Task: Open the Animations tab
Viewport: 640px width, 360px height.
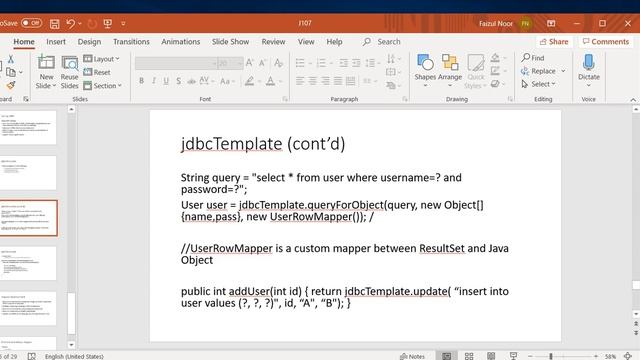Action: (x=180, y=42)
